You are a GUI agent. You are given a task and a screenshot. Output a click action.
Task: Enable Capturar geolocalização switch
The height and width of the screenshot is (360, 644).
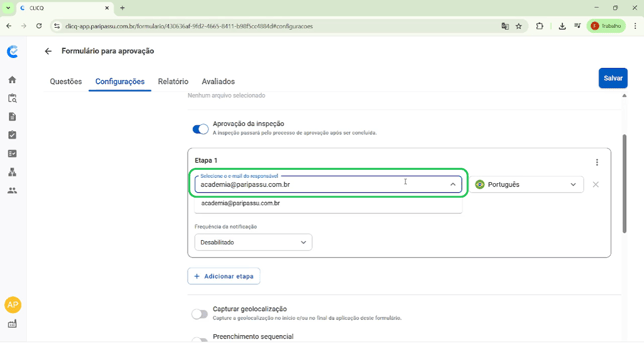[200, 314]
